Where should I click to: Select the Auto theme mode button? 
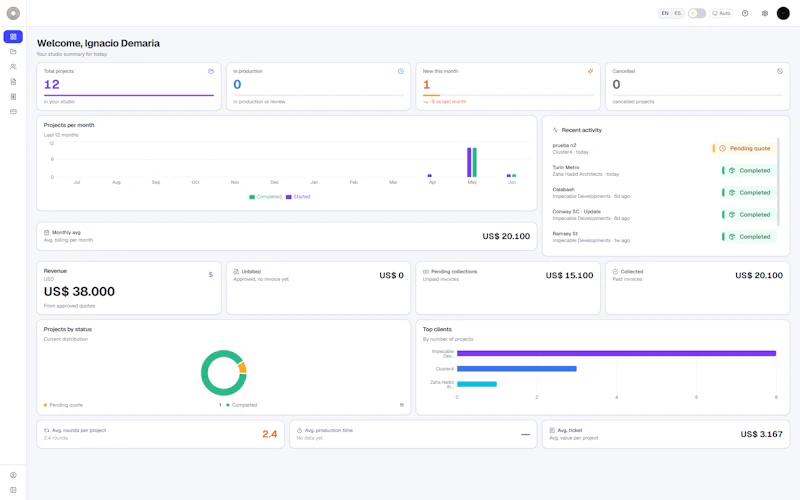(x=721, y=13)
